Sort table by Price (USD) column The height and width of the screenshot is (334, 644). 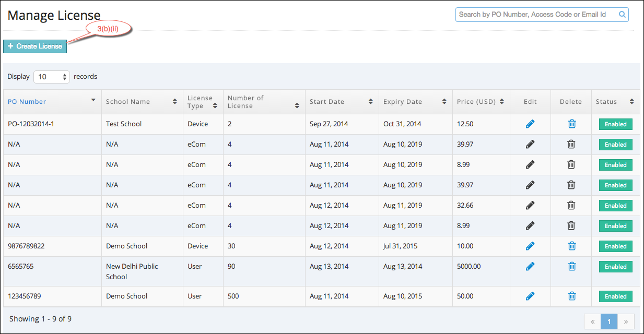coord(481,102)
